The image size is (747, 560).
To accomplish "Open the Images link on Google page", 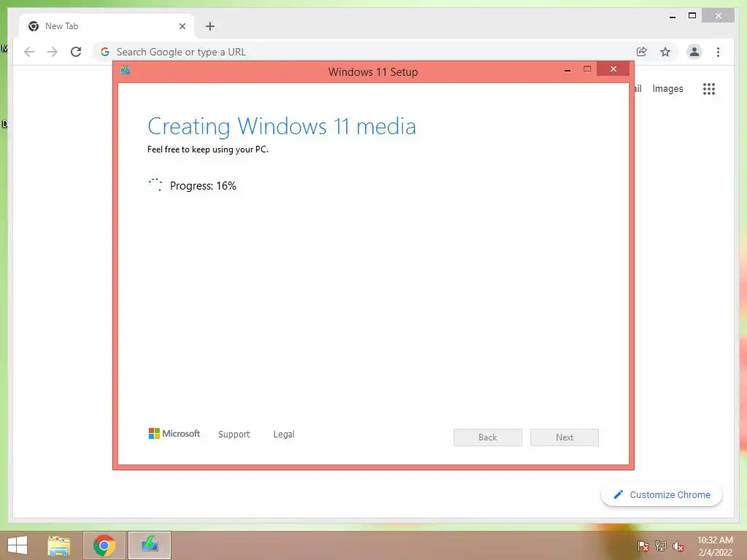I will (x=667, y=88).
